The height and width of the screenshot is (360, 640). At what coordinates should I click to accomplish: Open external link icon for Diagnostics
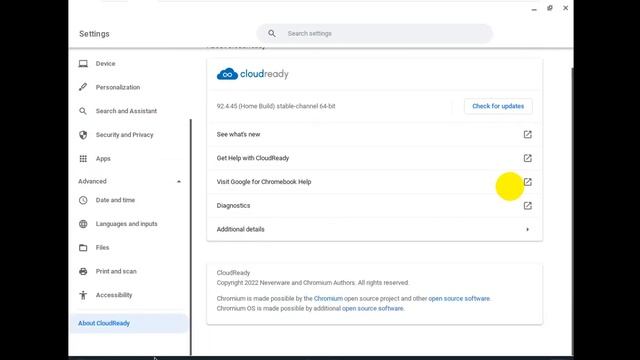(x=528, y=205)
